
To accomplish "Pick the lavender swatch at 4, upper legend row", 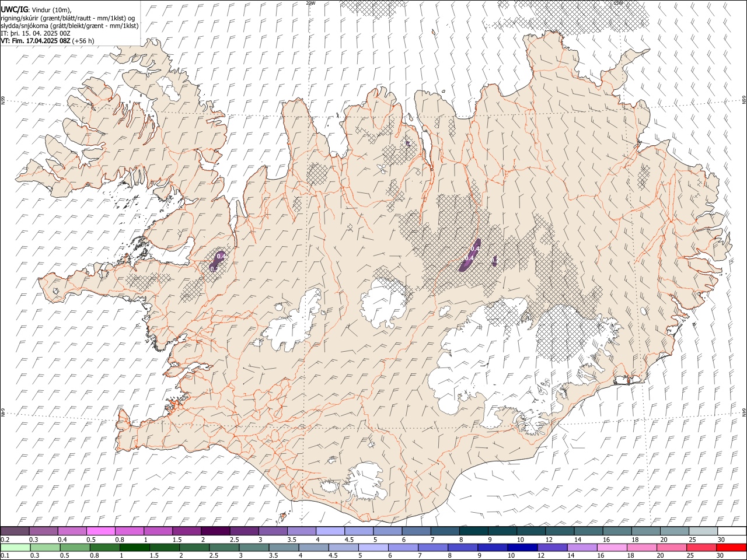I will (330, 531).
